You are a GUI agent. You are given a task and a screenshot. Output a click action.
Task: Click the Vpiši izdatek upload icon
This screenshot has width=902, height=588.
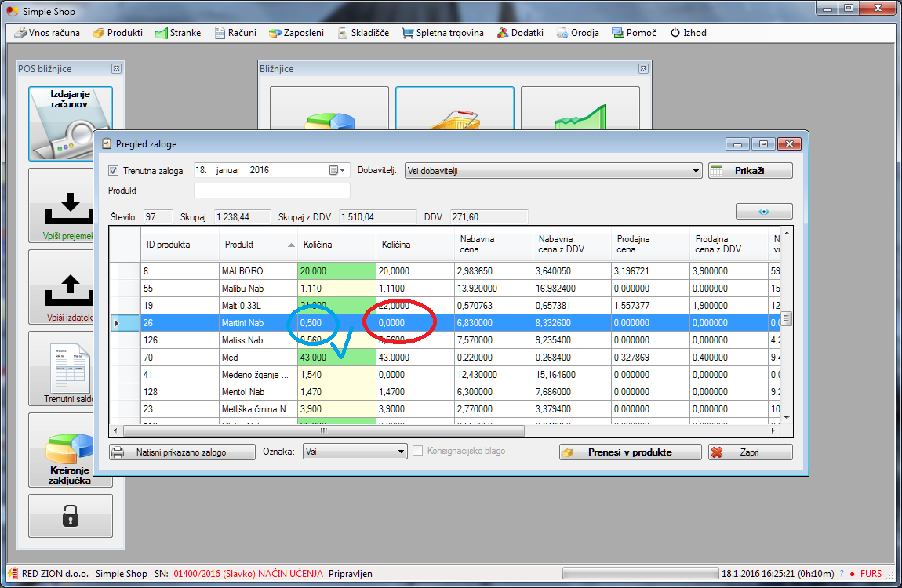(x=70, y=287)
